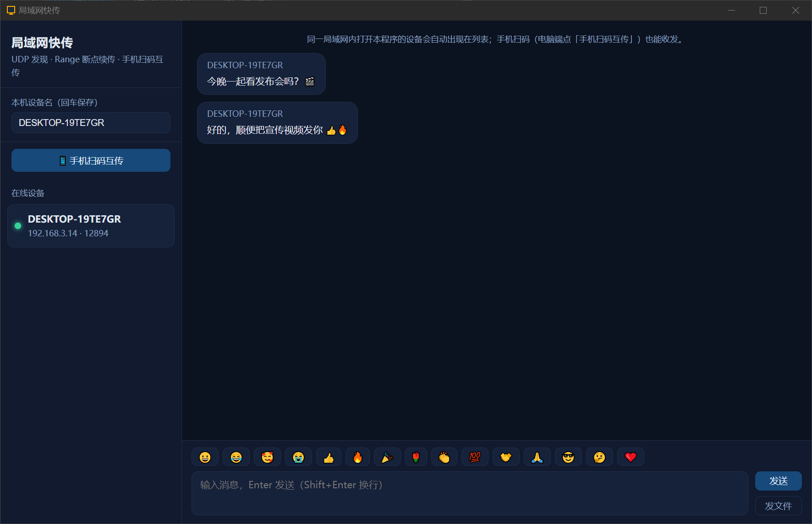
Task: Edit the 本机设备名 device name field
Action: pyautogui.click(x=91, y=123)
